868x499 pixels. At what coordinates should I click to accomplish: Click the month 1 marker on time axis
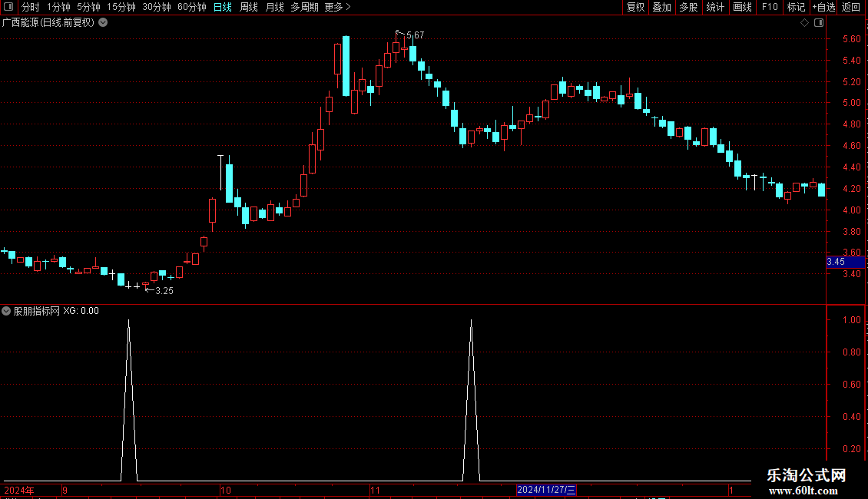[x=731, y=490]
